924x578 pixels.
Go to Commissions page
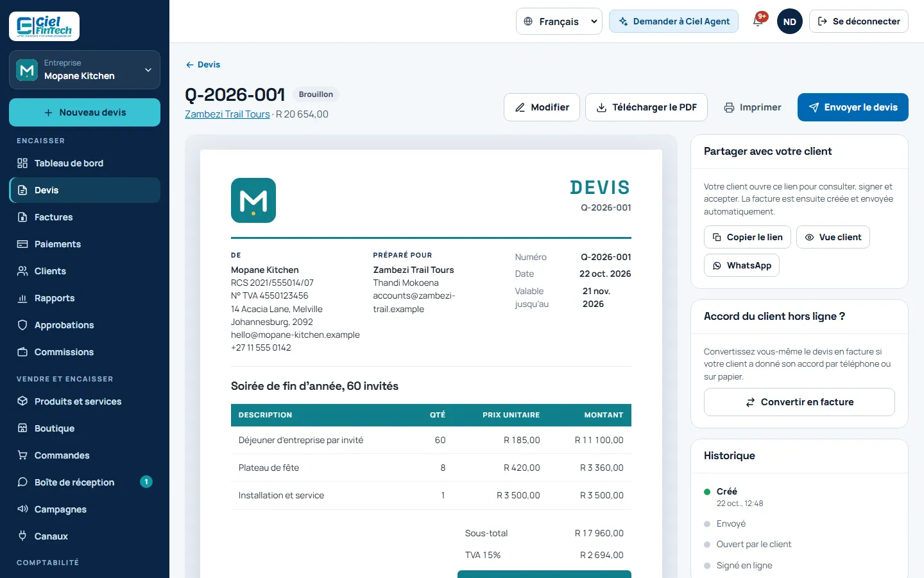85,352
